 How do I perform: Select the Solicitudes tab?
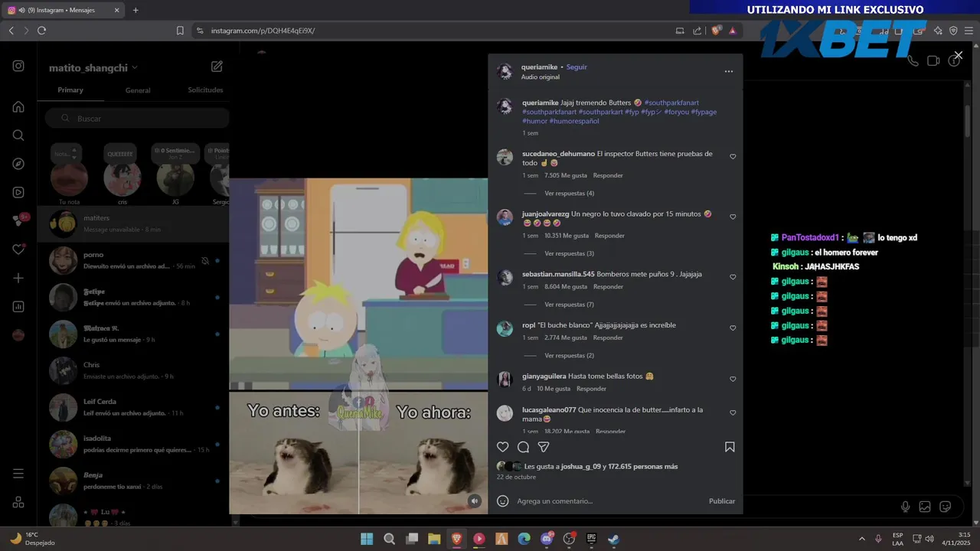point(205,90)
